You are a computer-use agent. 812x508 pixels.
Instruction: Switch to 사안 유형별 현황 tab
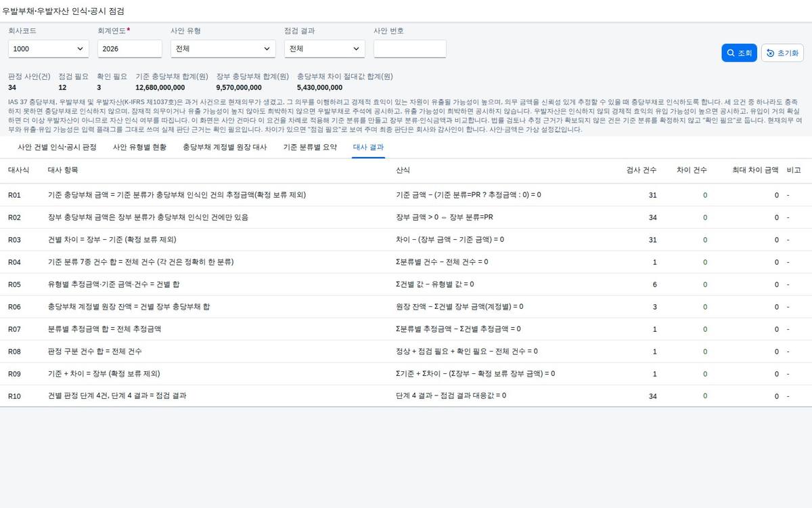(x=139, y=147)
